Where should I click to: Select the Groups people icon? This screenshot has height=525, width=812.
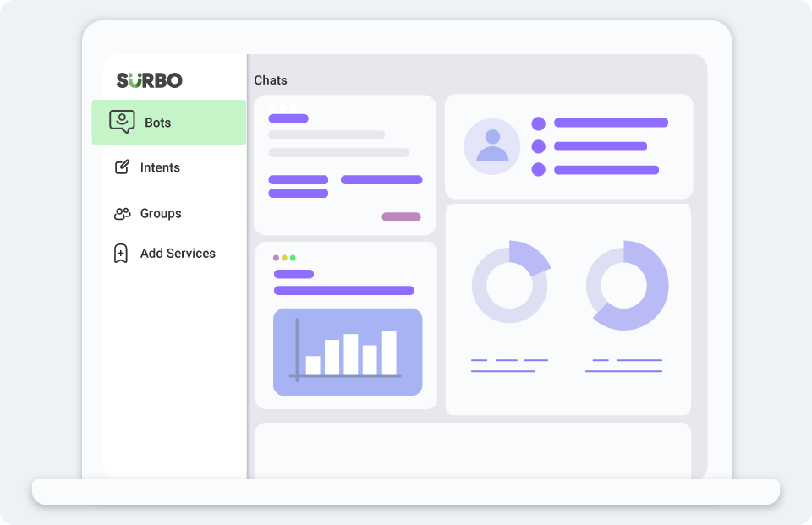pos(120,213)
